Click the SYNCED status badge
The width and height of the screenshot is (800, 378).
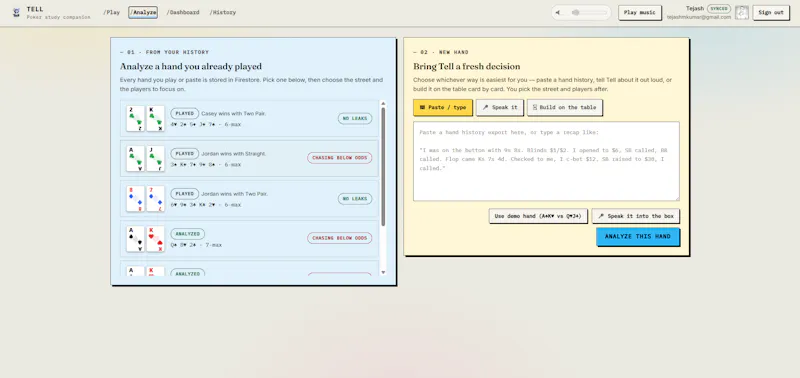coord(718,9)
